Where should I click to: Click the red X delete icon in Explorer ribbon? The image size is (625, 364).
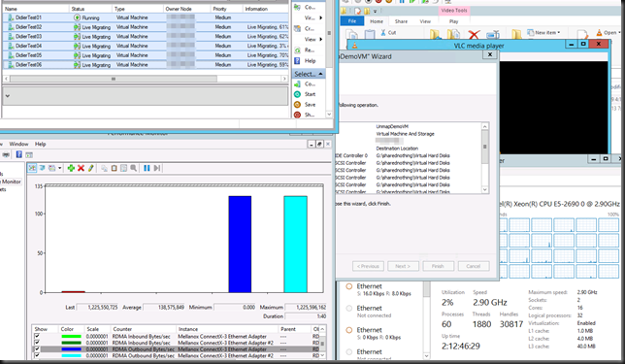(474, 35)
